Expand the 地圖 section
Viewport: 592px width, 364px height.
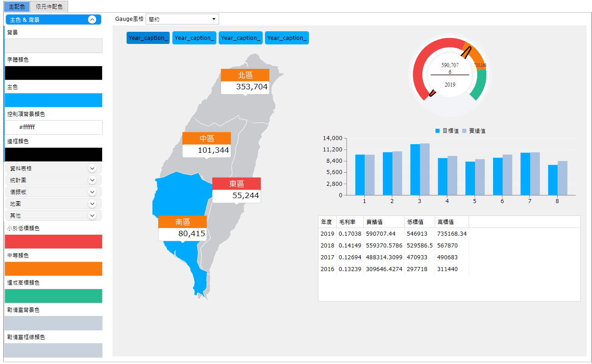pos(54,204)
